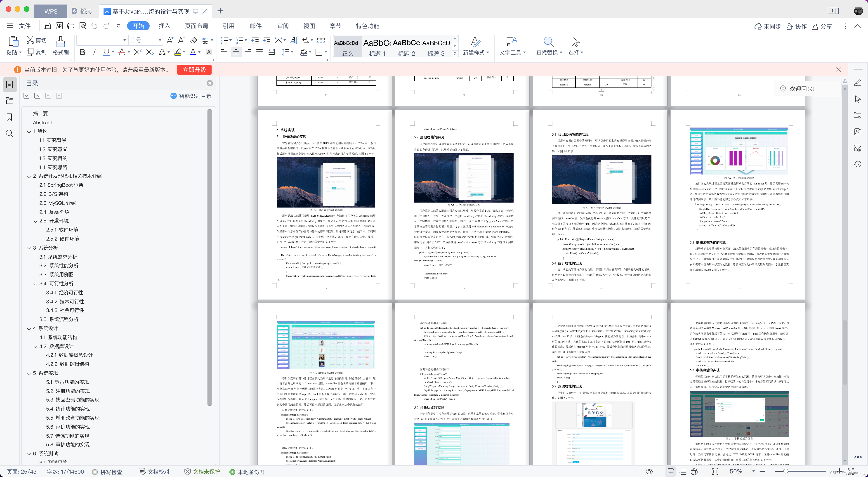Screen dimensions: 868x477
Task: Open the 引用 (References) tab
Action: 229,26
